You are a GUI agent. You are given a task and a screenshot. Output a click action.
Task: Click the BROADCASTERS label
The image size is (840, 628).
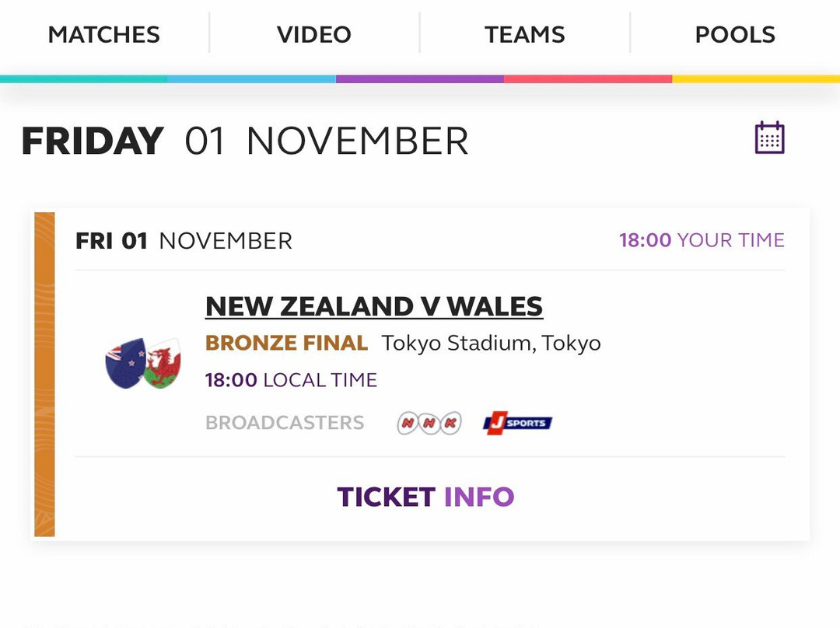[285, 423]
